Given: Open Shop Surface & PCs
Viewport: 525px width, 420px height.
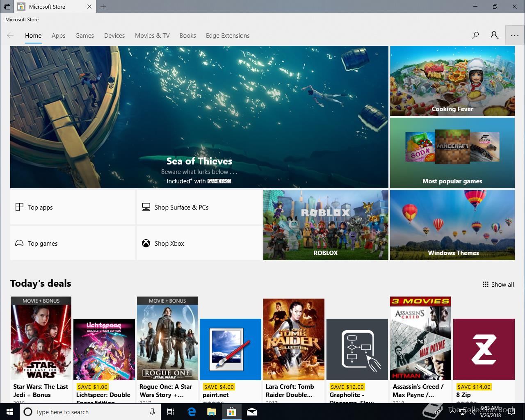Looking at the screenshot, I should tap(199, 207).
